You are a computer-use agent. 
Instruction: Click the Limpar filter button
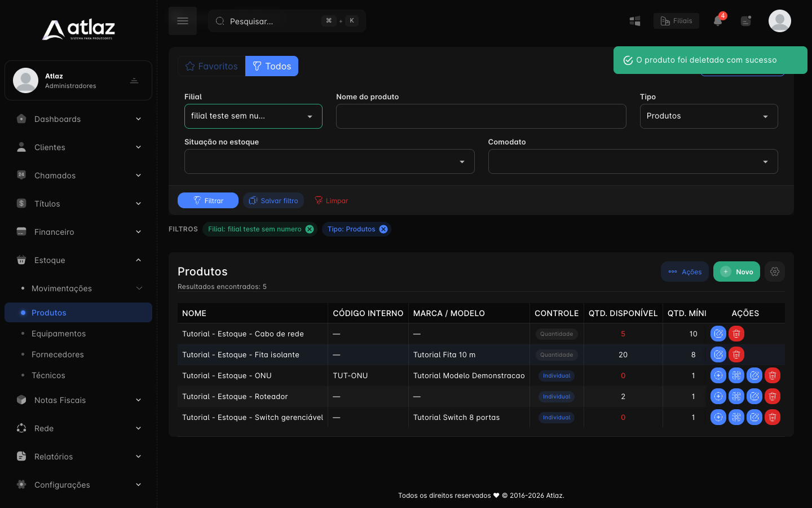point(331,200)
